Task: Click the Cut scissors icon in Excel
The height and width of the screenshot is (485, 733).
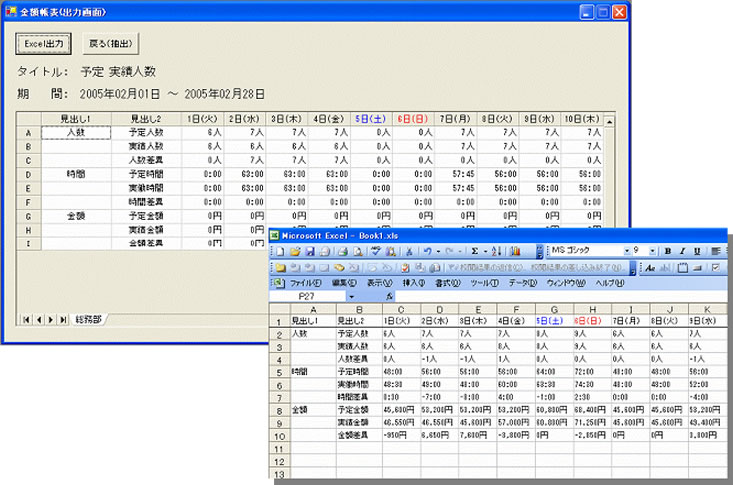Action: 409,251
